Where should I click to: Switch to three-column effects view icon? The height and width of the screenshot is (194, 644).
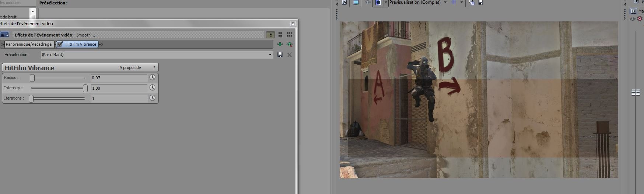pos(290,35)
